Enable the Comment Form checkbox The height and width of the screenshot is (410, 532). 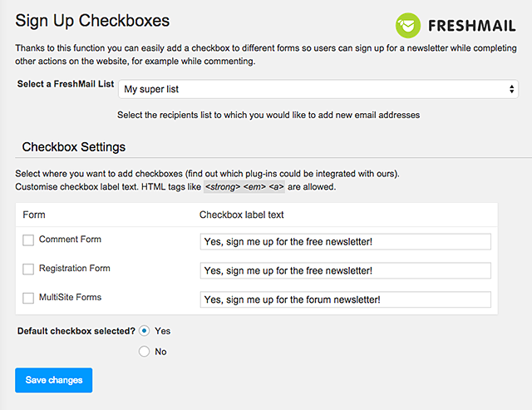tap(28, 240)
